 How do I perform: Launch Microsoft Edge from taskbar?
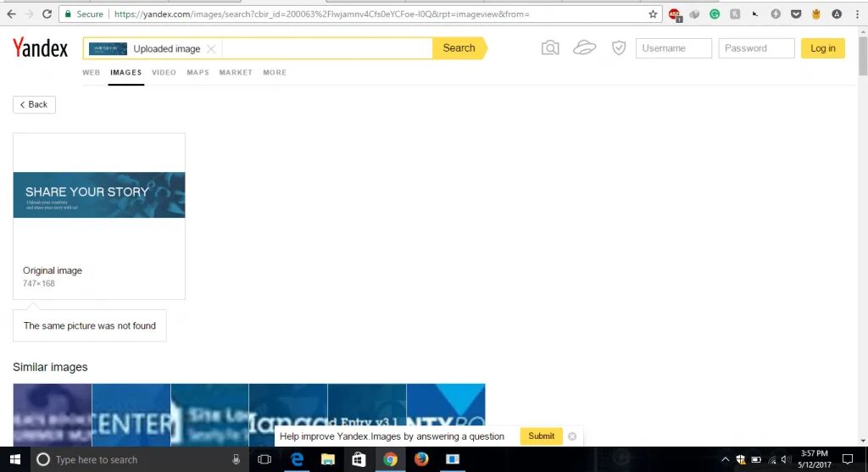[x=297, y=459]
